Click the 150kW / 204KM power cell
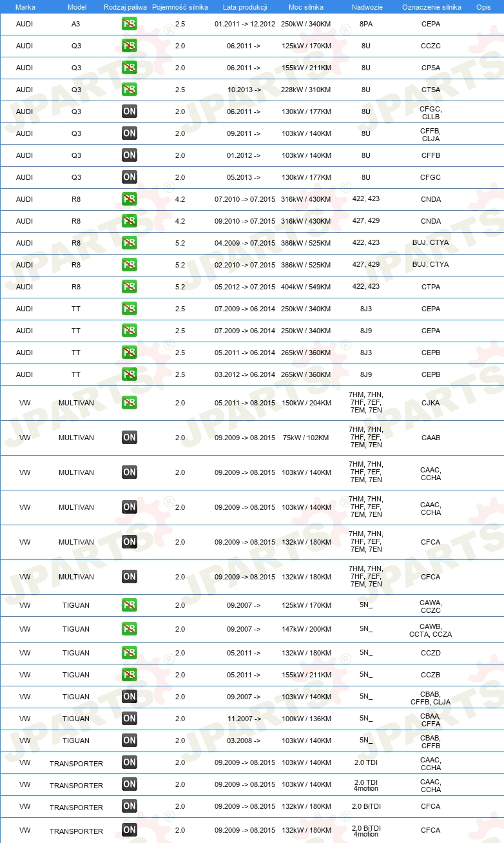 [306, 403]
